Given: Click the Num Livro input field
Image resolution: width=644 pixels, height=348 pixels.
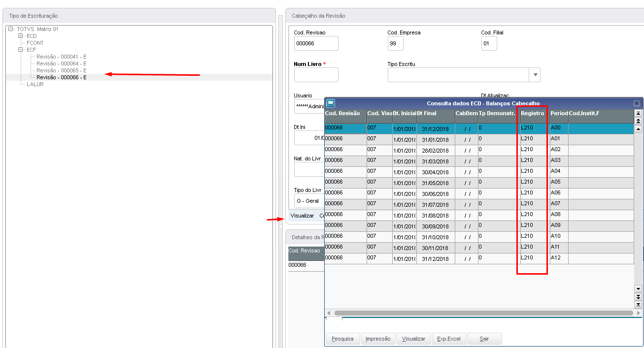Looking at the screenshot, I should coord(316,75).
